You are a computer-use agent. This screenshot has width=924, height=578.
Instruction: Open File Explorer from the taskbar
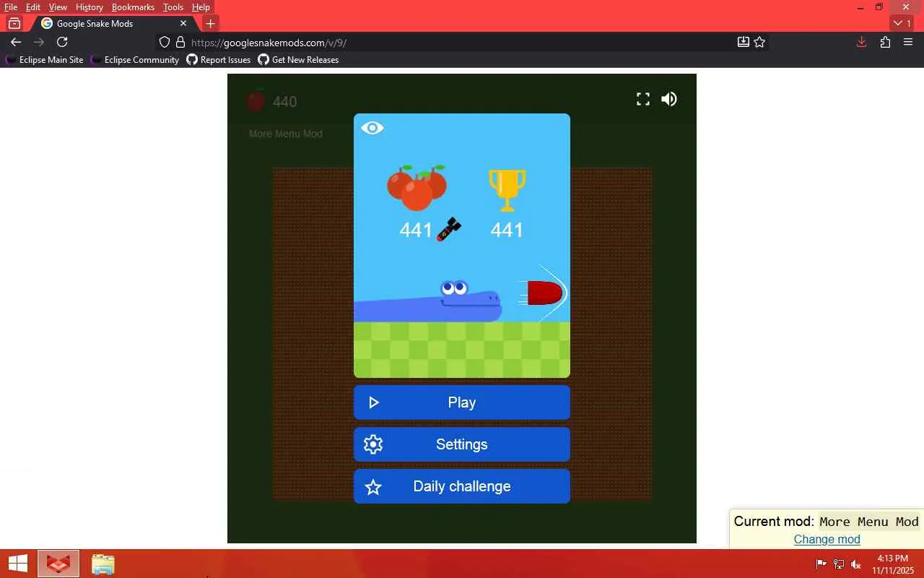pyautogui.click(x=103, y=564)
